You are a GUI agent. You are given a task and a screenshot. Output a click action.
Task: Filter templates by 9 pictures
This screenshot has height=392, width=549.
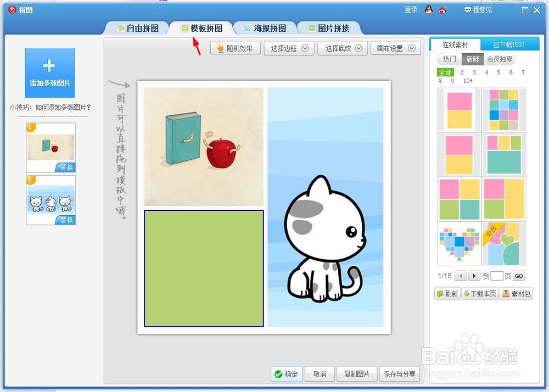coord(453,81)
